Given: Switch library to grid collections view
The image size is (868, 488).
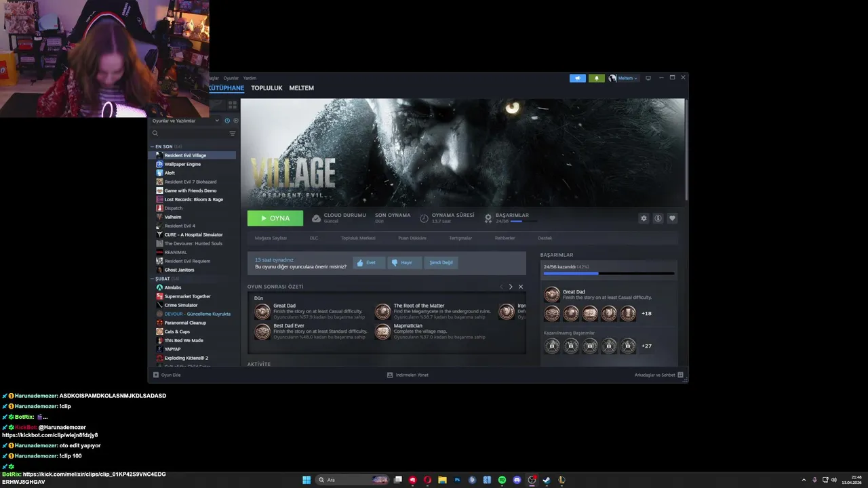Looking at the screenshot, I should click(233, 105).
